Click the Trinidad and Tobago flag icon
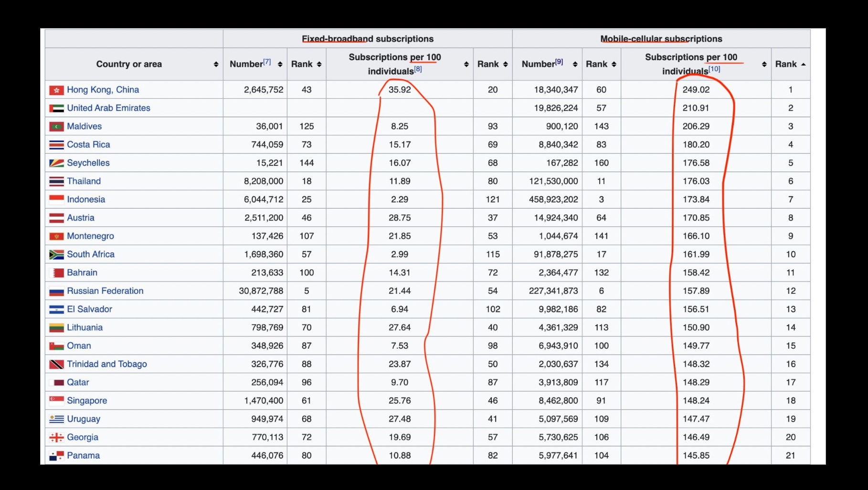Screen dimensions: 868x490 point(56,364)
